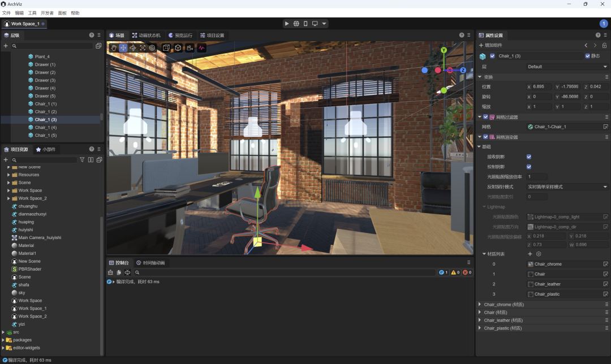The width and height of the screenshot is (611, 364).
Task: Open help for the hierarchy panel
Action: coord(92,35)
